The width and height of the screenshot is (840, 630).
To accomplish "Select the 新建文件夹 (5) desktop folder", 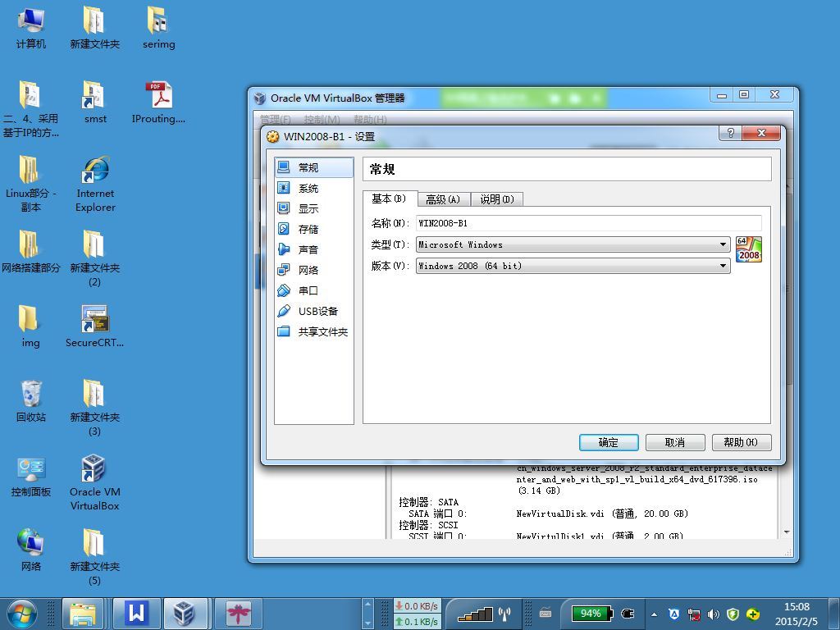I will point(95,557).
